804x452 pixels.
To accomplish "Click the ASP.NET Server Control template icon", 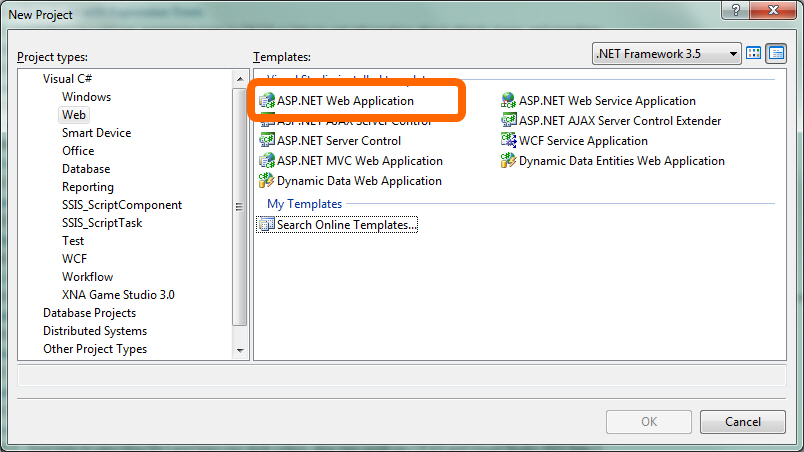I will click(x=267, y=140).
